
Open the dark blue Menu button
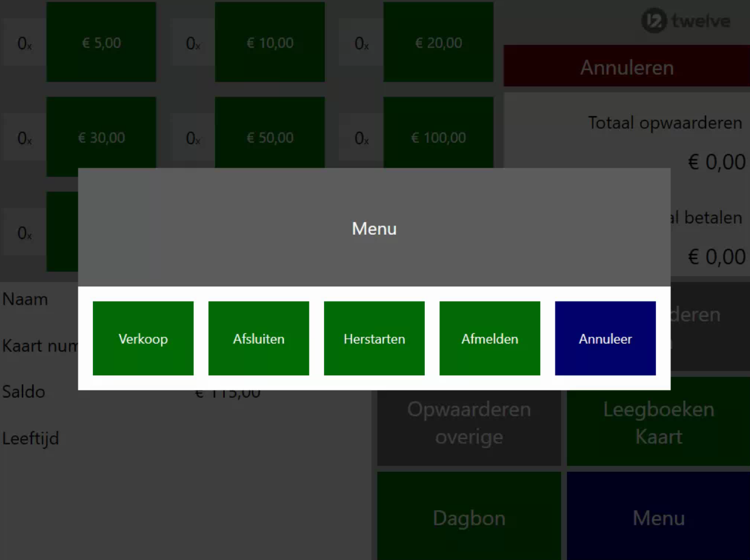658,517
